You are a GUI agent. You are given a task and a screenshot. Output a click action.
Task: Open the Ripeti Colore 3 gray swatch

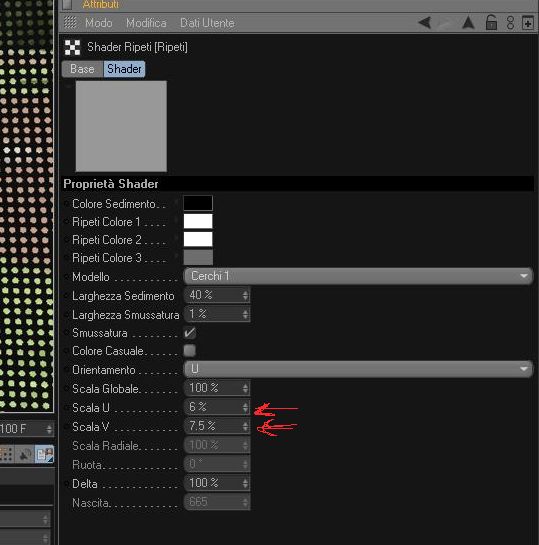(x=198, y=257)
